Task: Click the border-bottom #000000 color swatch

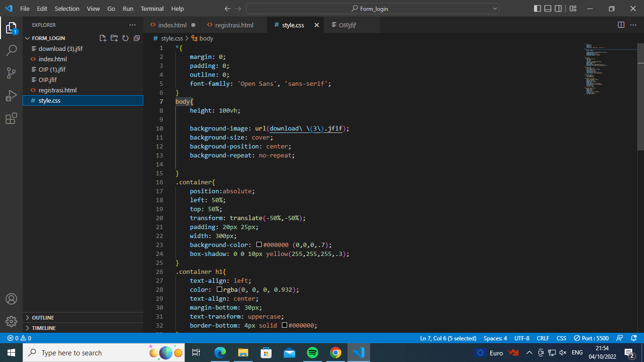Action: click(x=284, y=325)
